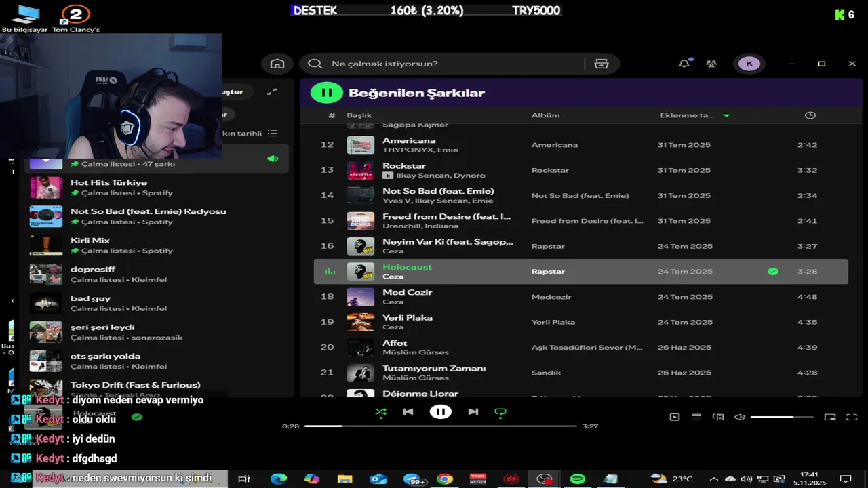868x488 pixels.
Task: Open the 'ets şarkı yolda' playlist
Action: [157, 361]
